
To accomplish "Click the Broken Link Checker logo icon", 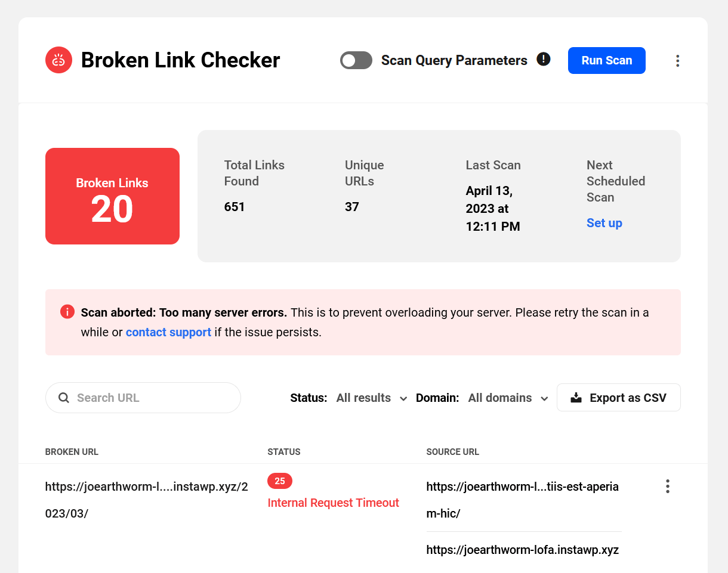I will 58,60.
